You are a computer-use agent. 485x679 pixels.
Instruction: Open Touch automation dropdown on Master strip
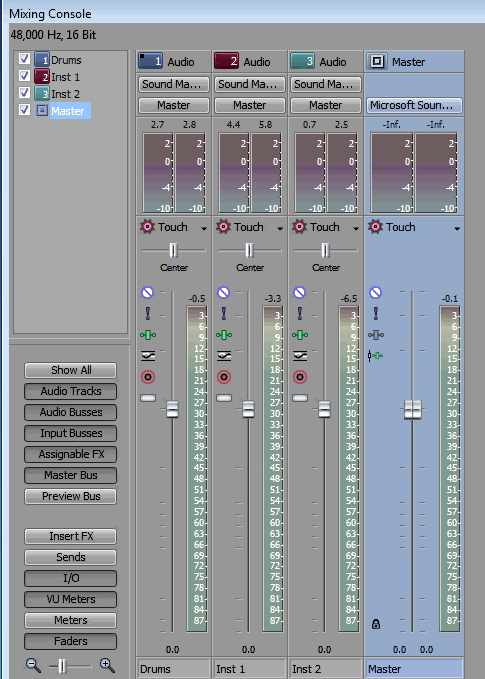[457, 229]
